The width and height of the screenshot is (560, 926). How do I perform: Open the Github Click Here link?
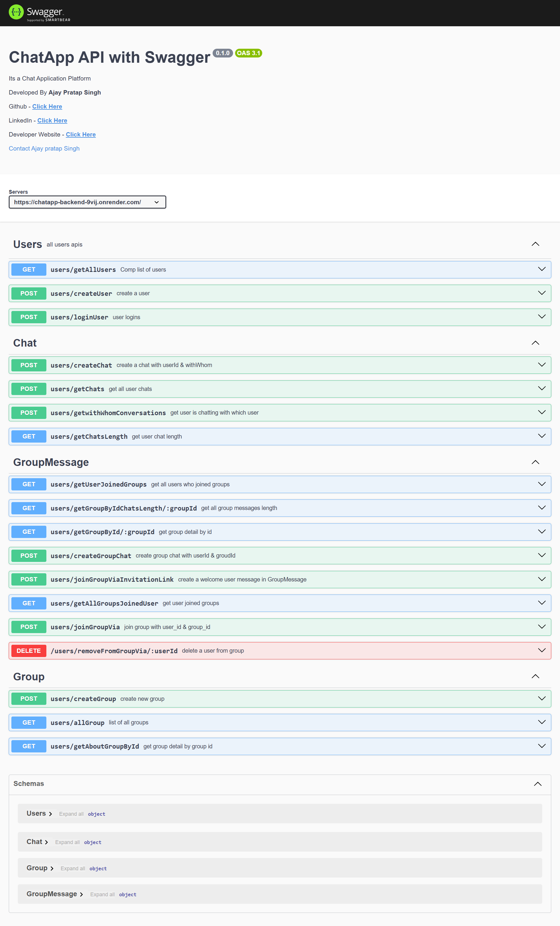click(x=47, y=106)
